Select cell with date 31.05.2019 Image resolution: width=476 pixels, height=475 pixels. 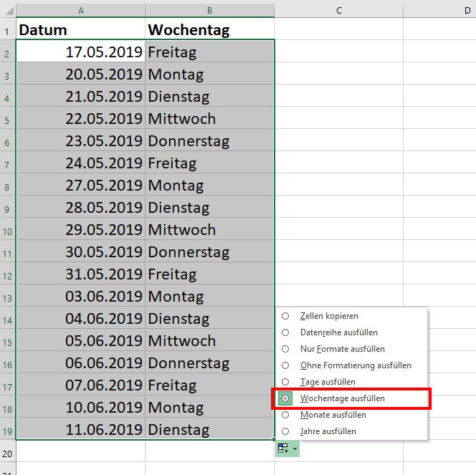(x=81, y=273)
